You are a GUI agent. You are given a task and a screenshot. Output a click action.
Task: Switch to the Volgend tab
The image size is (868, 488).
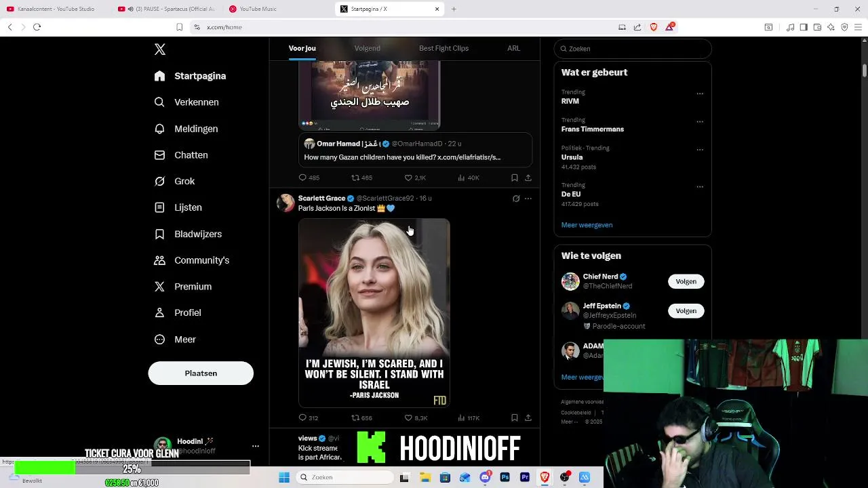[x=367, y=48]
